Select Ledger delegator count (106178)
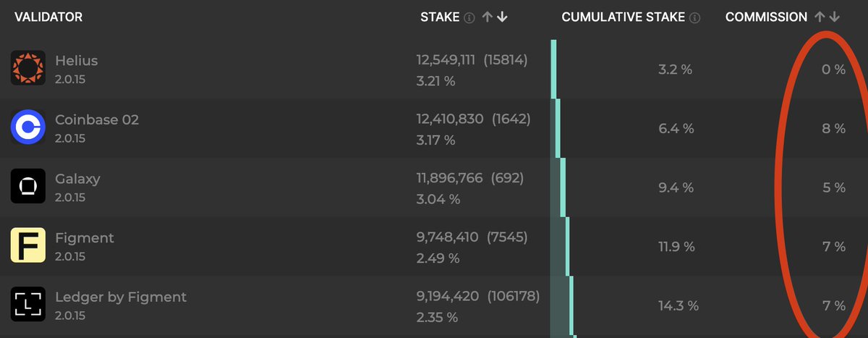The height and width of the screenshot is (338, 868). 513,296
